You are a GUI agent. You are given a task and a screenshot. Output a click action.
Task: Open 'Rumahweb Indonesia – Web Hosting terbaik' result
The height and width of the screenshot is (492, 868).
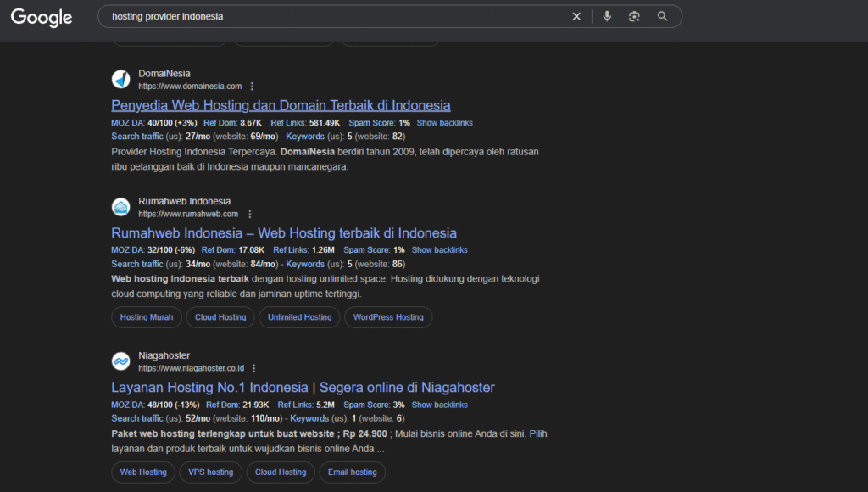[284, 233]
